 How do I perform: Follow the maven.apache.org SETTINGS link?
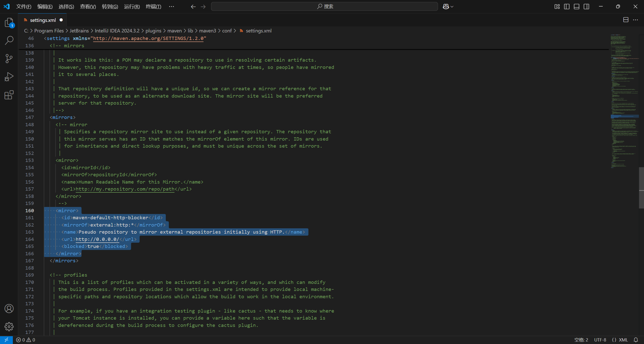(x=148, y=38)
